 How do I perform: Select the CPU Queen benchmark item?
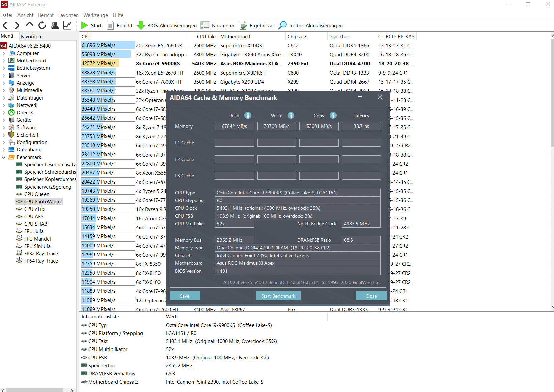[x=37, y=194]
